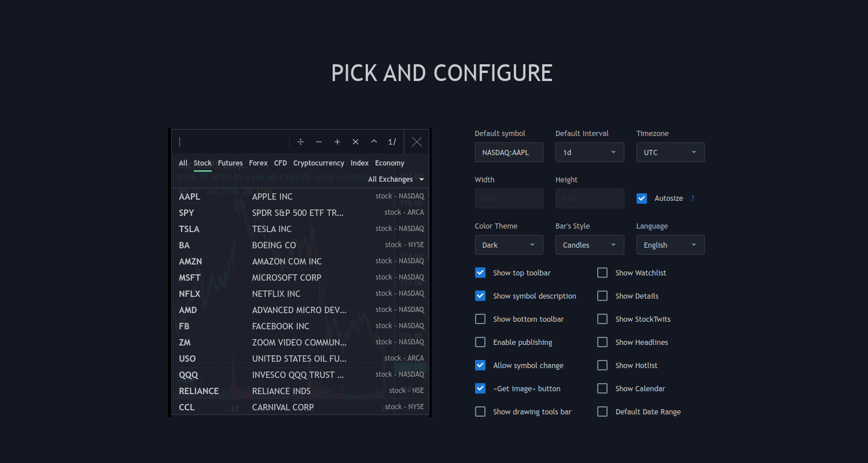
Task: Enable Show drawing tools bar
Action: click(x=480, y=411)
